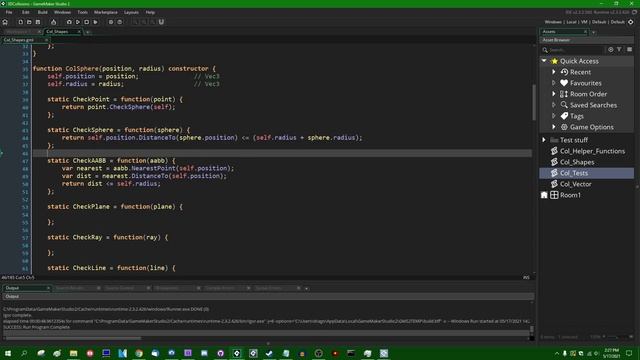Close the Col_Shapes workspace tab
This screenshot has height=360, width=640.
pos(79,31)
